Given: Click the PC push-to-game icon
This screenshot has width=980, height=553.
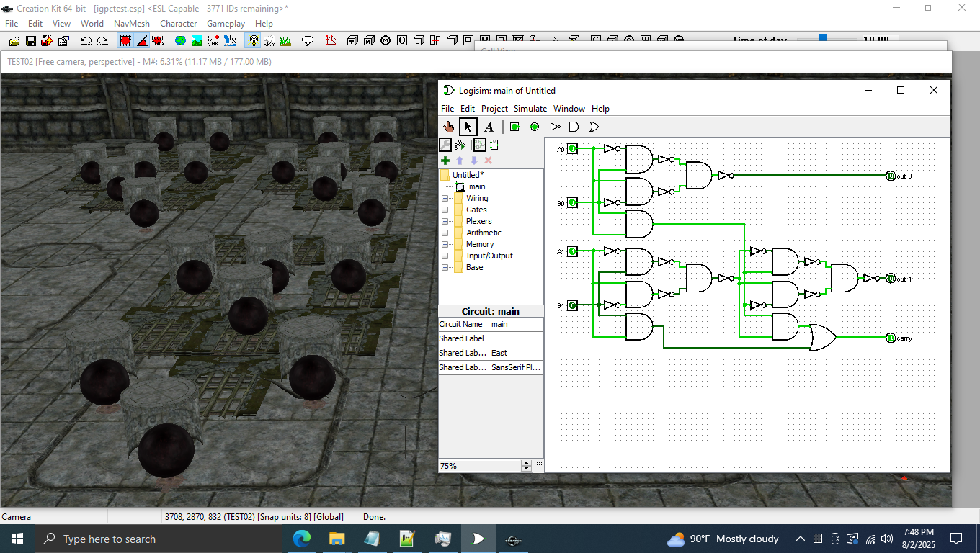Looking at the screenshot, I should tap(47, 41).
